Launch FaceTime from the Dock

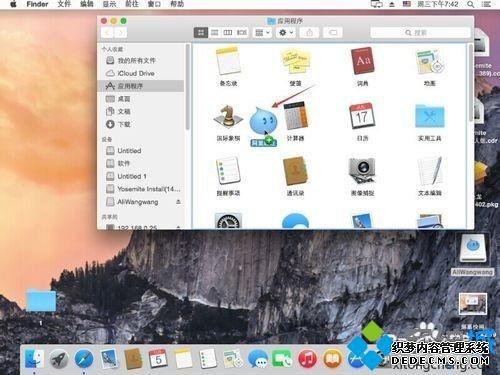(x=282, y=359)
